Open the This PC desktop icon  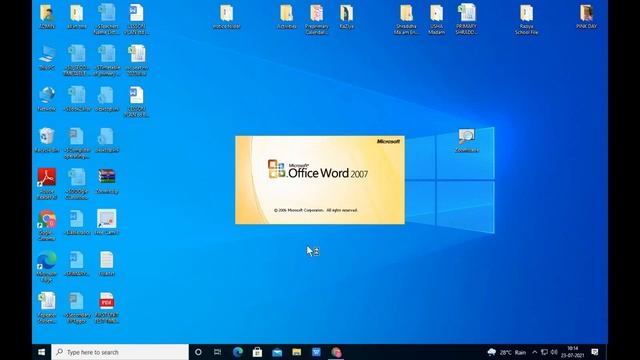point(47,58)
